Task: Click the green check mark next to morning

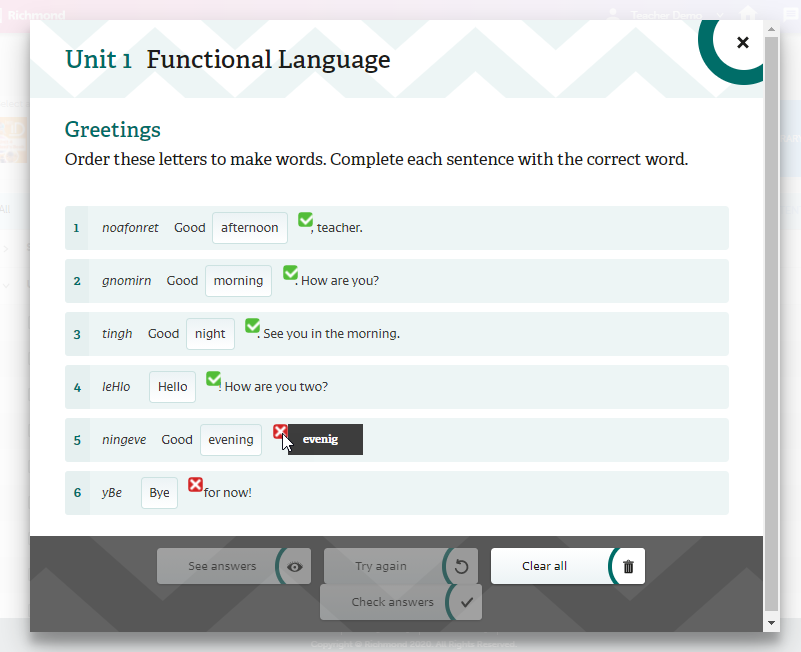Action: [x=290, y=272]
